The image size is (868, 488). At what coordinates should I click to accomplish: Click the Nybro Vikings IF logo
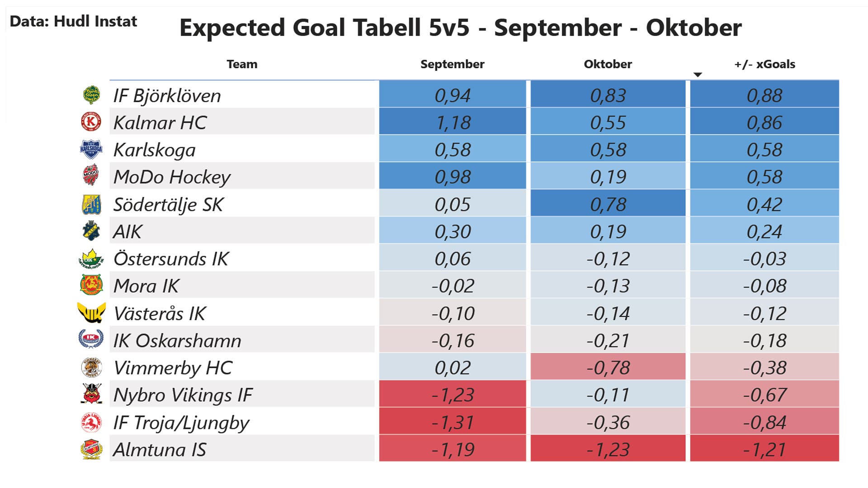click(x=91, y=394)
